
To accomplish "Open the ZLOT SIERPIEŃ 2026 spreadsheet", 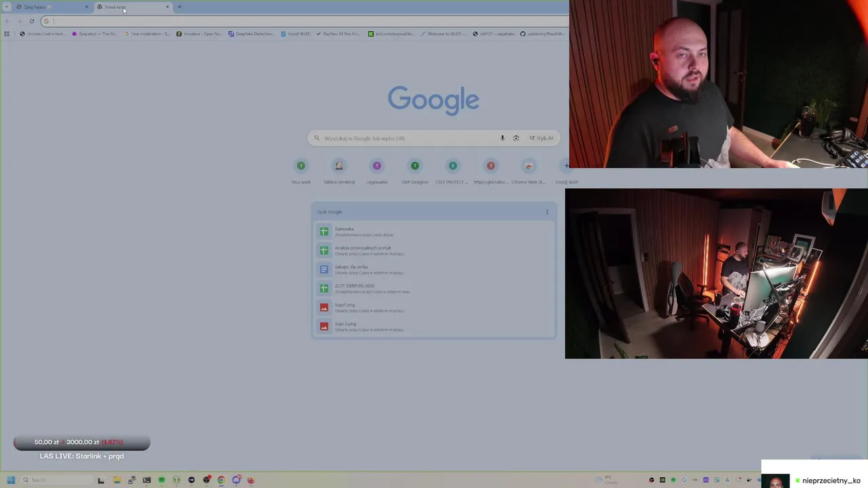I will [x=434, y=289].
